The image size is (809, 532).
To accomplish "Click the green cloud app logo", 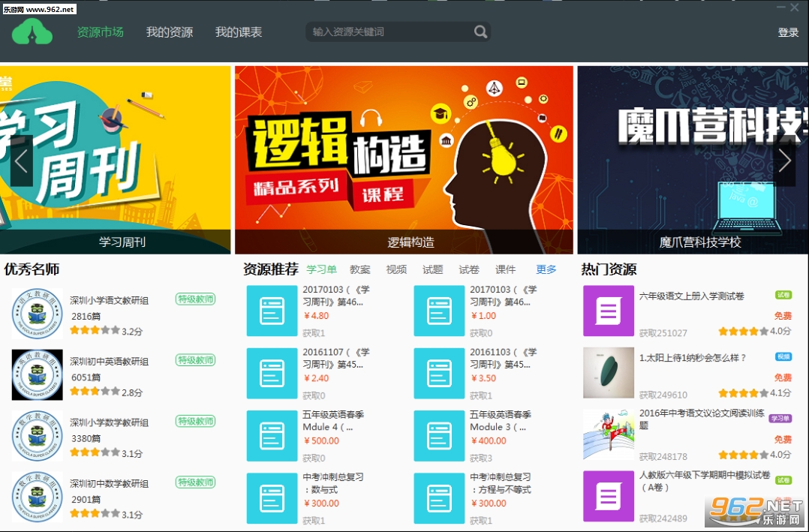I will 32,32.
